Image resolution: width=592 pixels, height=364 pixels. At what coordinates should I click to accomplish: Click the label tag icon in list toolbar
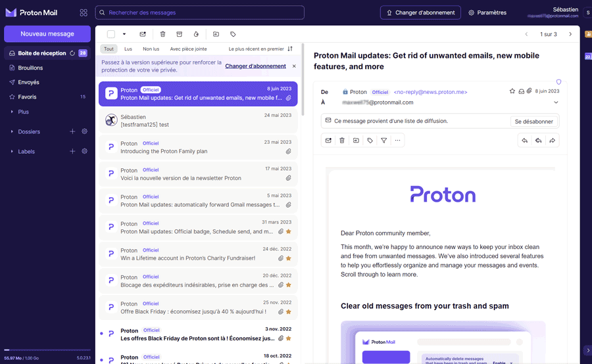click(233, 34)
